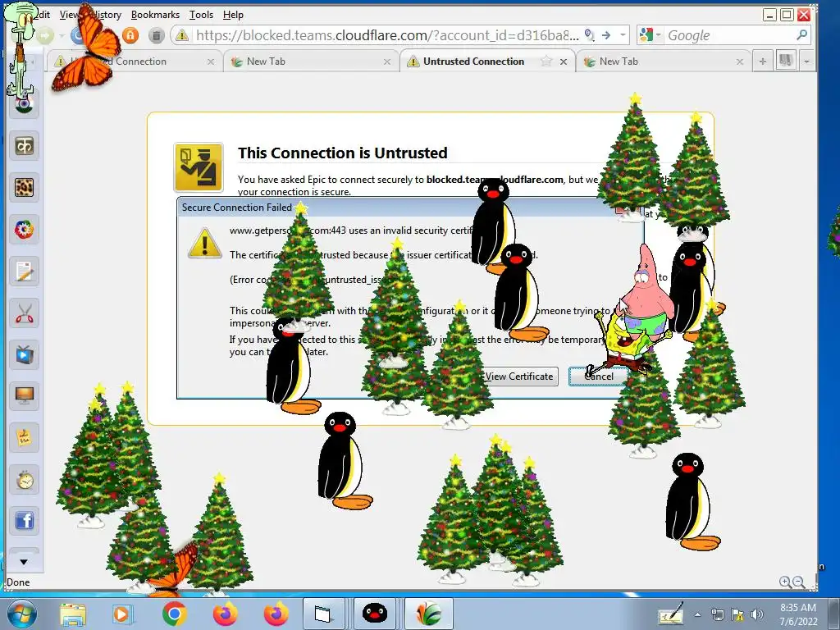
Task: Close the first New Tab tab
Action: point(387,62)
